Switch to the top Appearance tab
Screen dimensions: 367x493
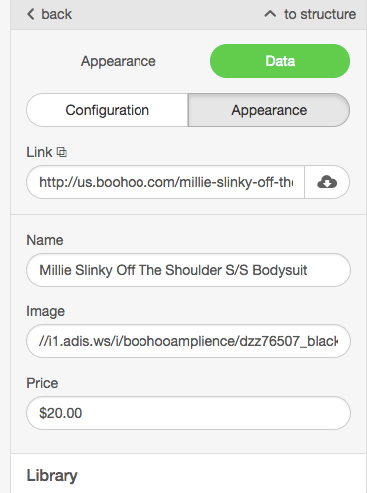coord(118,61)
